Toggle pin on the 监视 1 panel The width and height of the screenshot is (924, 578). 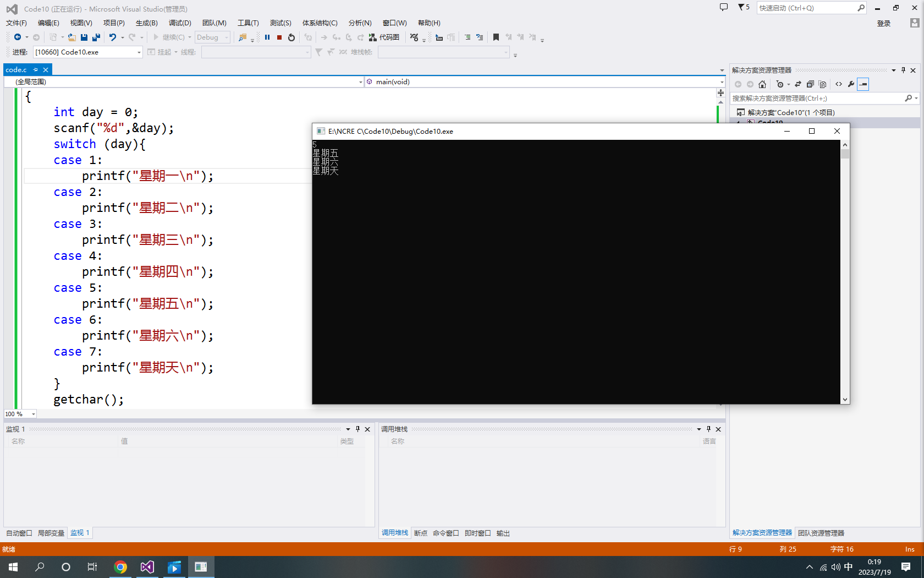pyautogui.click(x=358, y=429)
